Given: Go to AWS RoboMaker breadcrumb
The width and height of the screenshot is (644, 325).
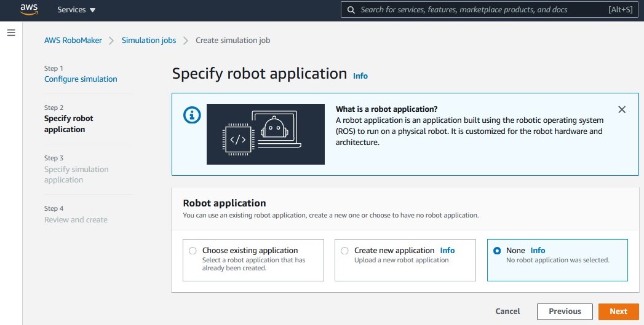Looking at the screenshot, I should point(73,40).
